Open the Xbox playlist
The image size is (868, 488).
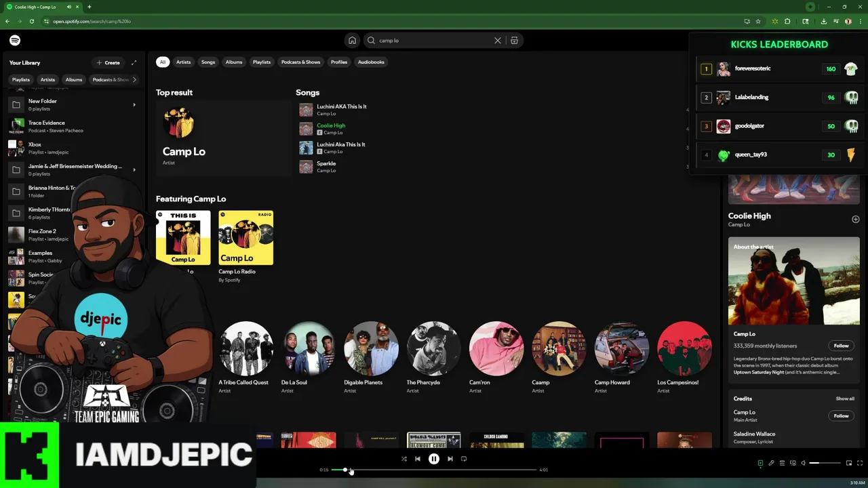pyautogui.click(x=73, y=148)
